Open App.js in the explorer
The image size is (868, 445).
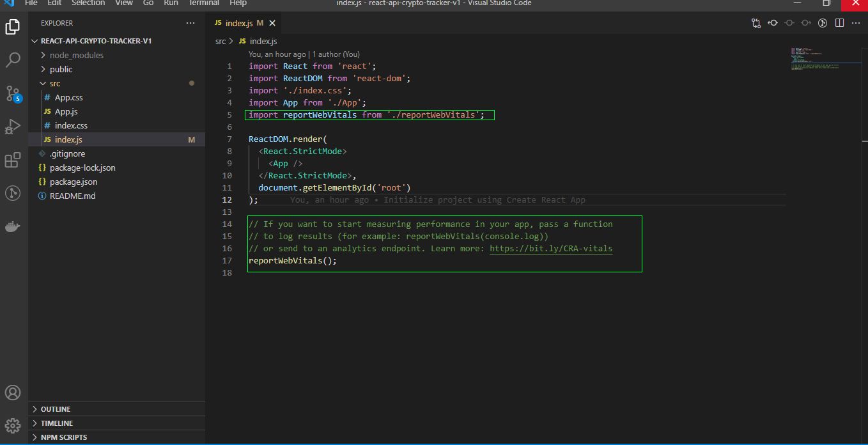click(117, 112)
